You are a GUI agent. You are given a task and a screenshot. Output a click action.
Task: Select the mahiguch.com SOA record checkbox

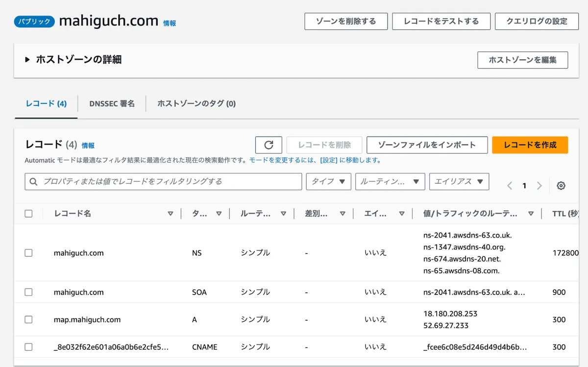click(28, 292)
